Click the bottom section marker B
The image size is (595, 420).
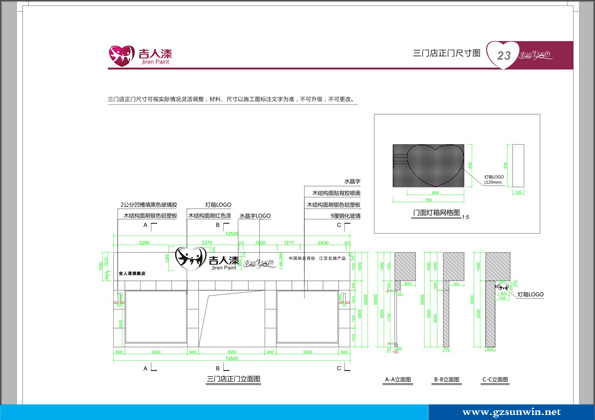218,368
